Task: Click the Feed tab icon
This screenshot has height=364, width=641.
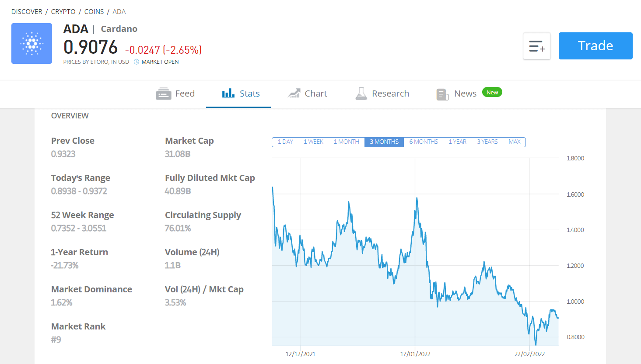Action: (x=164, y=94)
